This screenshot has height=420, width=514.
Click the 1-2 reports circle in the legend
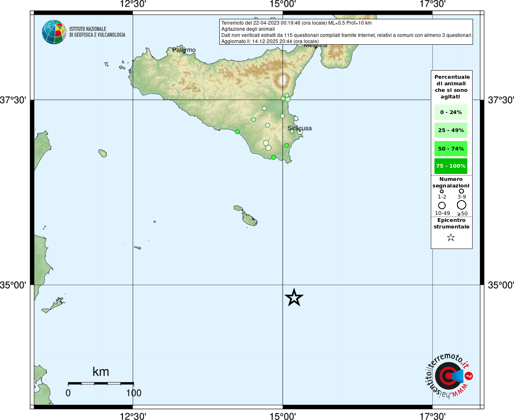point(441,191)
